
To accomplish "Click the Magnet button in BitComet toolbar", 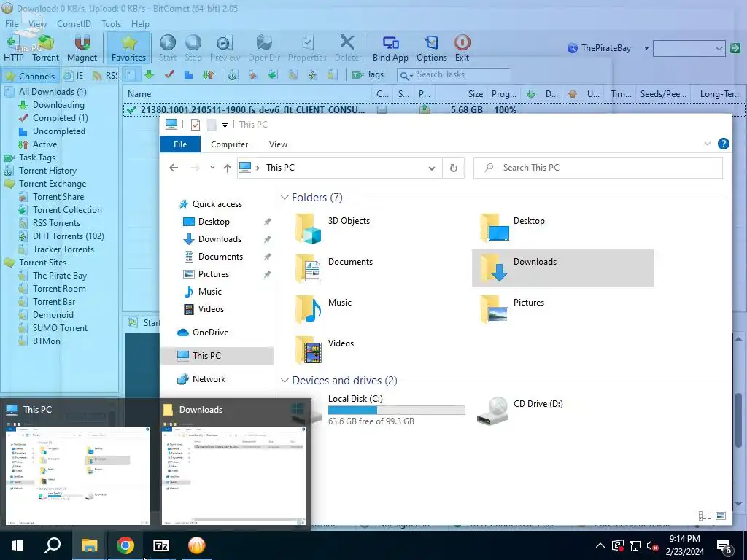I will [x=82, y=48].
